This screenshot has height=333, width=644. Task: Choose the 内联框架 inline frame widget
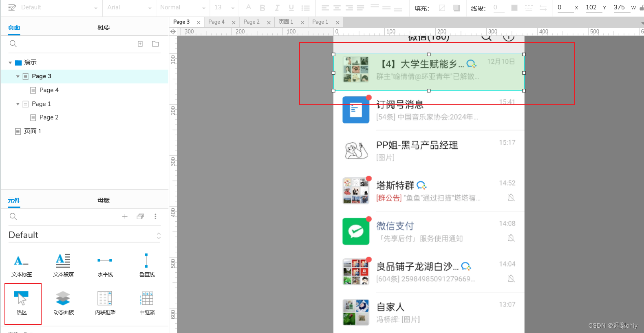[x=105, y=303]
